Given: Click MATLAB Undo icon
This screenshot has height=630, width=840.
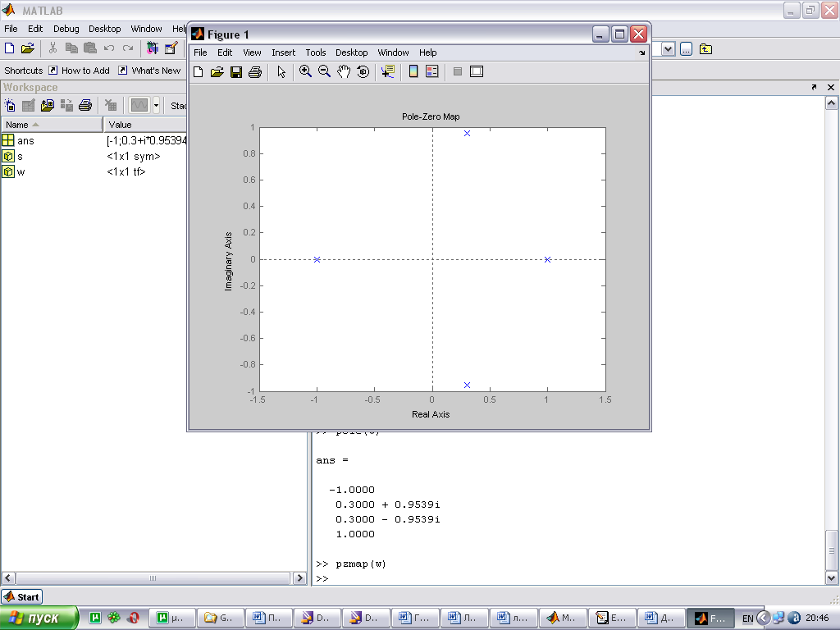Looking at the screenshot, I should pyautogui.click(x=109, y=48).
